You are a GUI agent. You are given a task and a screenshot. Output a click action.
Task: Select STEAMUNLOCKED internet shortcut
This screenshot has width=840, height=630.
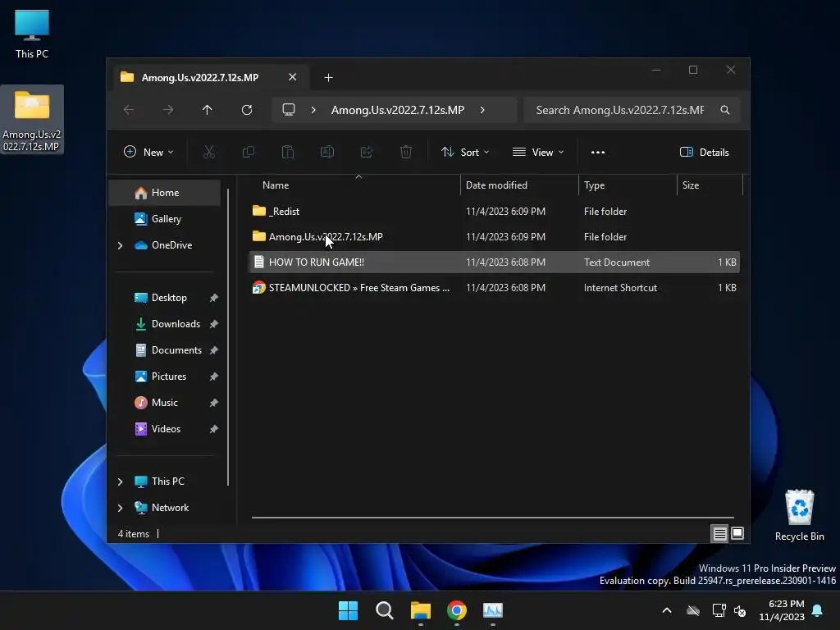tap(494, 288)
